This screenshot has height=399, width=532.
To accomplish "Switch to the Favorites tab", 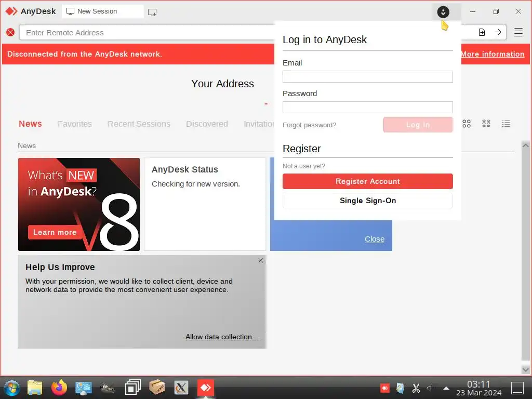I will pyautogui.click(x=75, y=124).
